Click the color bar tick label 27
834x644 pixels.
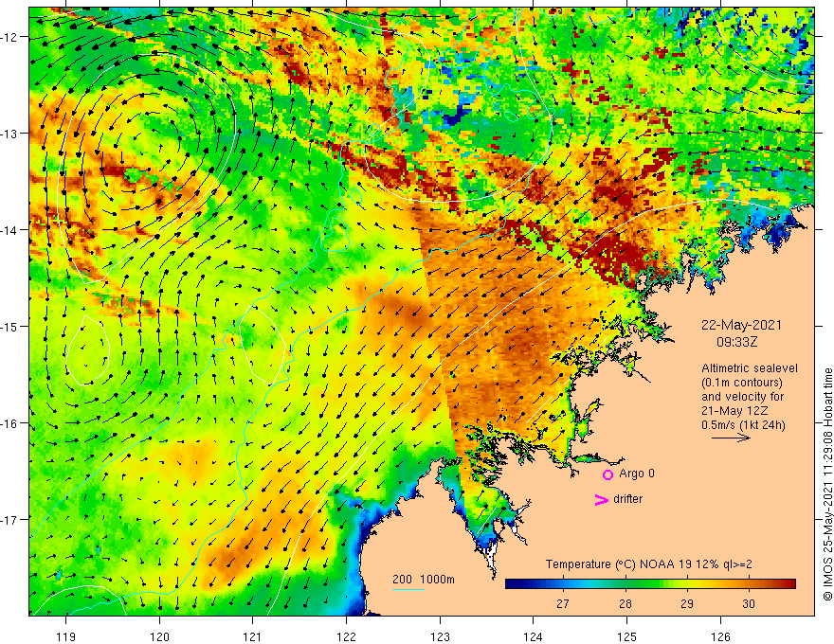[562, 603]
